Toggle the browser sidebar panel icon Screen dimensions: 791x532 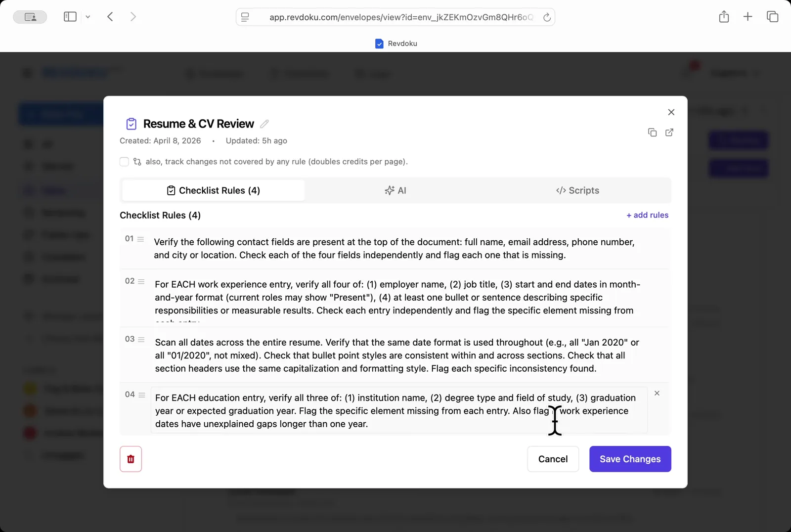coord(70,16)
